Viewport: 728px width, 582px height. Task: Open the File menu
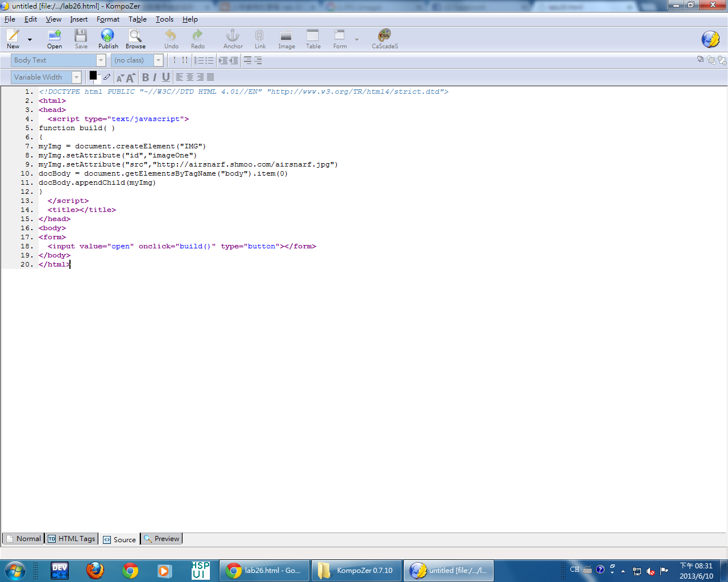pos(10,19)
